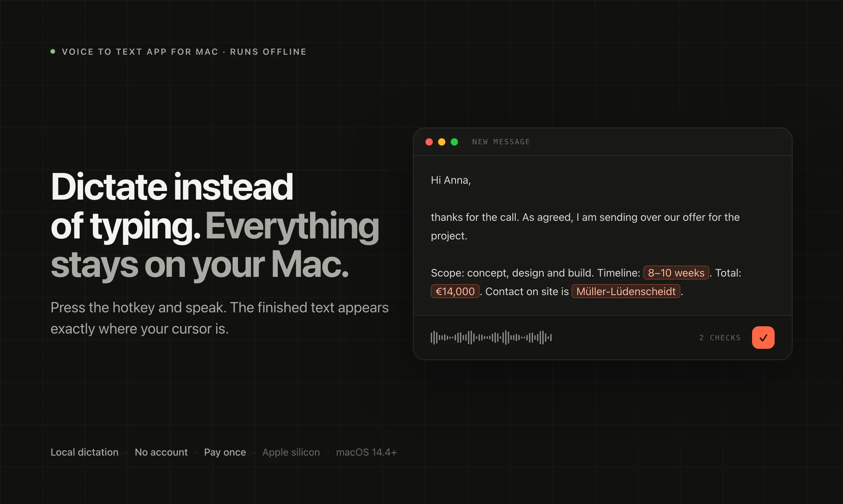The height and width of the screenshot is (504, 843).
Task: Click the 'Hi Anna,' greeting line
Action: click(x=451, y=180)
